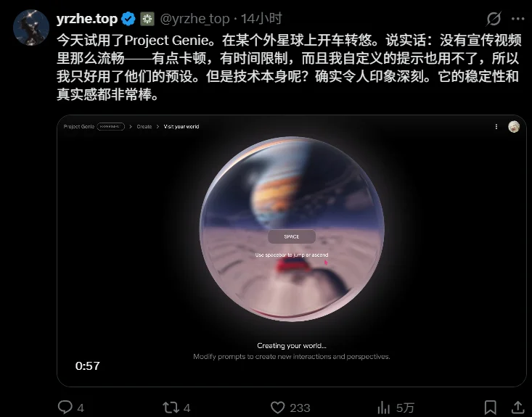This screenshot has height=417, width=532.
Task: Play the embedded Project Genie video
Action: pyautogui.click(x=292, y=251)
